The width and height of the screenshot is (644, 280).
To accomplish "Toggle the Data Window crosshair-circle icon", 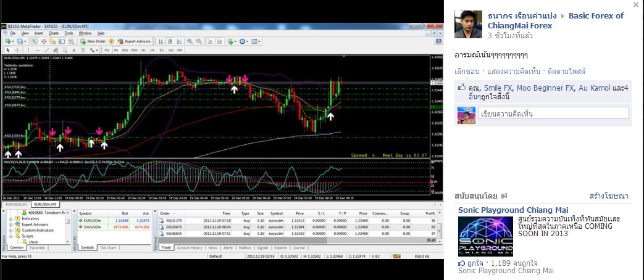I will 44,41.
